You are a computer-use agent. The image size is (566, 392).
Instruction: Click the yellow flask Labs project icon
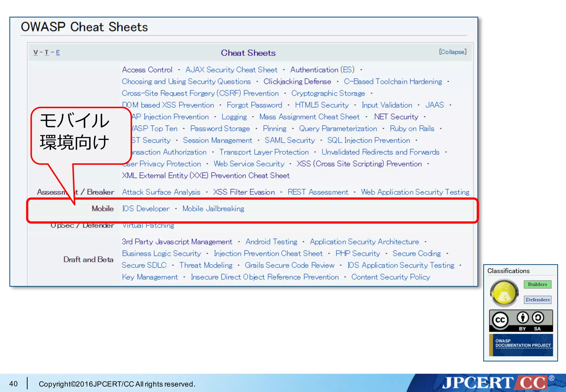tap(504, 293)
